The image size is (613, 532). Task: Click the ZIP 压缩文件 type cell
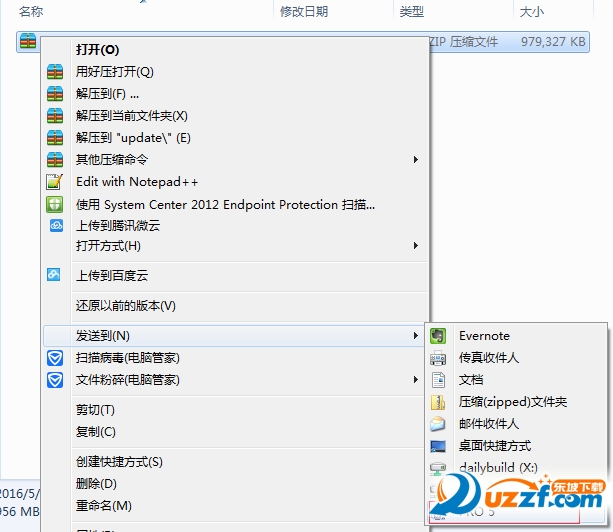(464, 41)
